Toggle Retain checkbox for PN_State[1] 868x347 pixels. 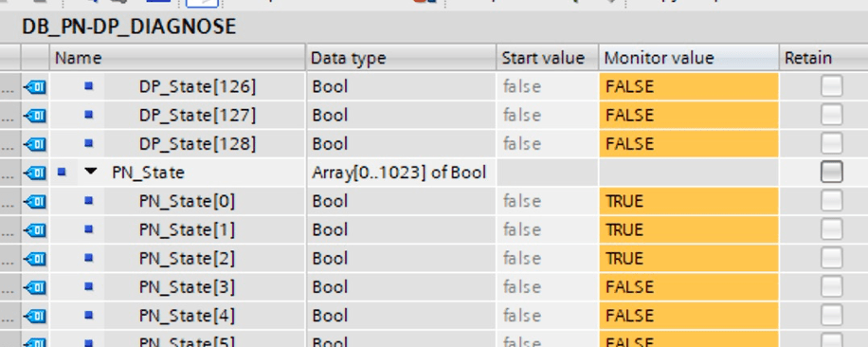pyautogui.click(x=831, y=230)
